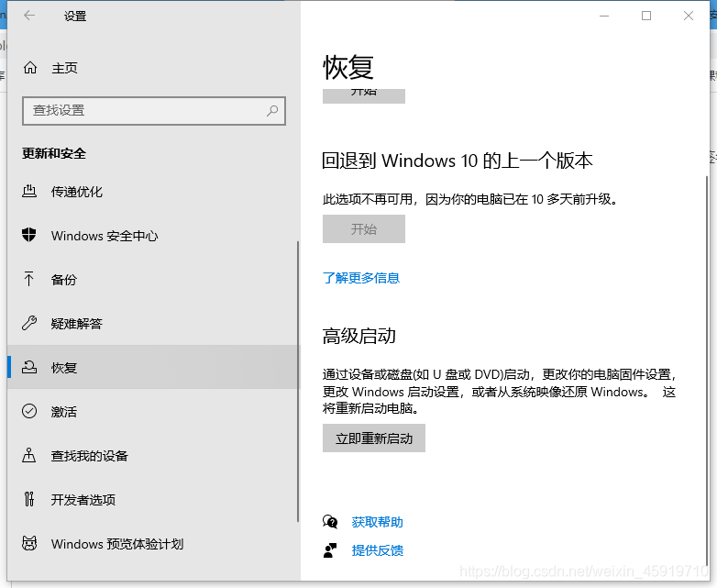
Task: Click the search magnifier icon
Action: [272, 110]
